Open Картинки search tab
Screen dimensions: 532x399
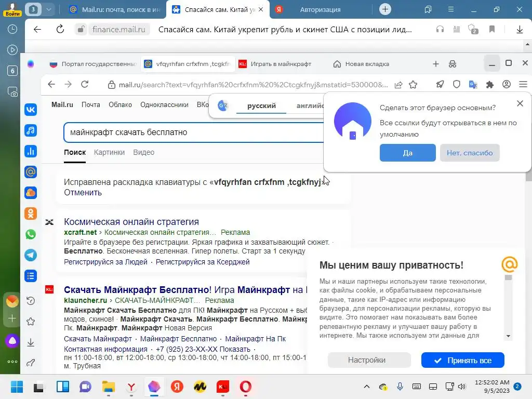109,152
